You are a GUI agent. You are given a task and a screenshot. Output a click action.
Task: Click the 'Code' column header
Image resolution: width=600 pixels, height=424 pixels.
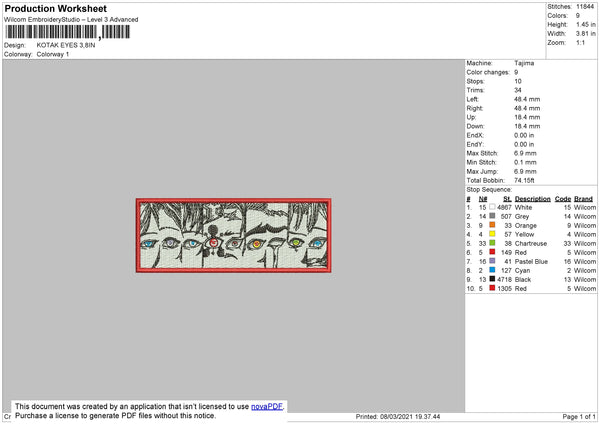pyautogui.click(x=563, y=199)
